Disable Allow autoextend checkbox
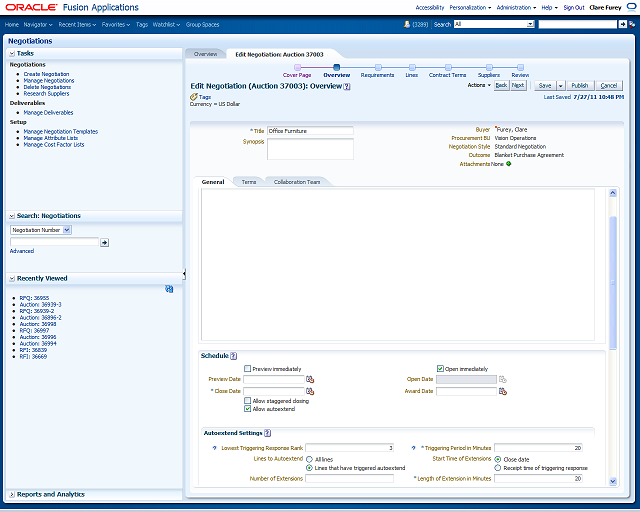The image size is (640, 512). click(x=247, y=409)
